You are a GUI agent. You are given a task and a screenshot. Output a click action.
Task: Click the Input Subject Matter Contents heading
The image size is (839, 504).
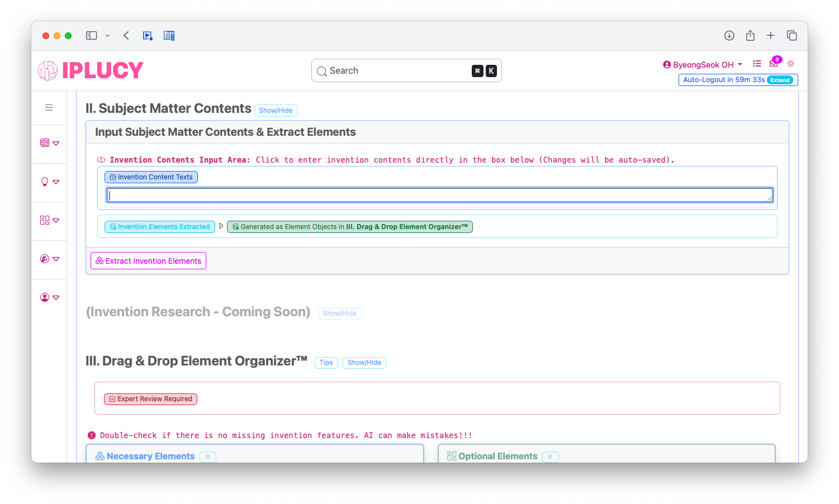(225, 132)
